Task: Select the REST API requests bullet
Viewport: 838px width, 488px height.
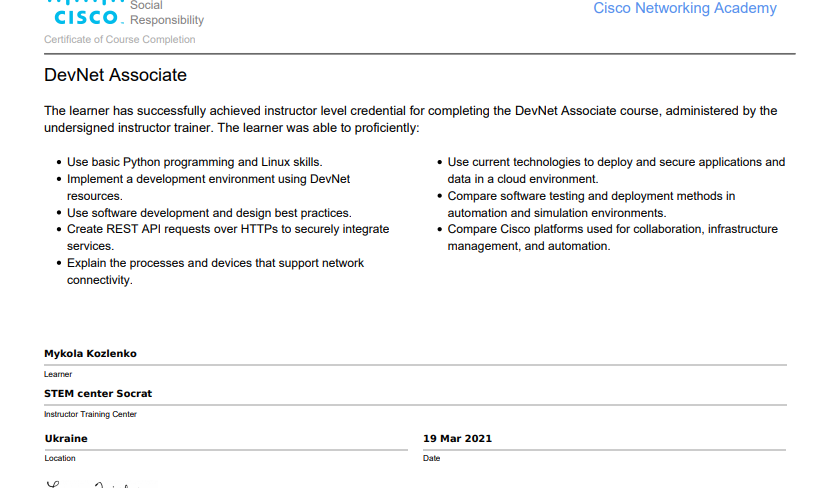Action: (227, 237)
